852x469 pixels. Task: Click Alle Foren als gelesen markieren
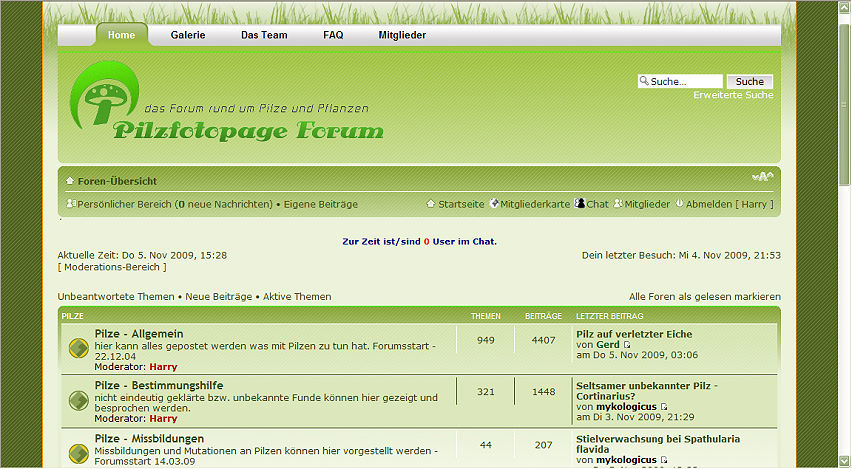[x=705, y=297]
